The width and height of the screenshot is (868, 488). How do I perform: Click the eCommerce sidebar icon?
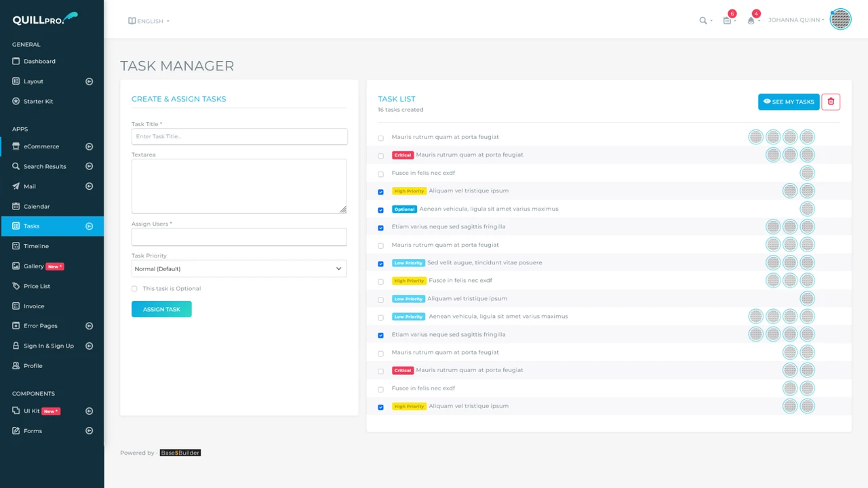[16, 146]
